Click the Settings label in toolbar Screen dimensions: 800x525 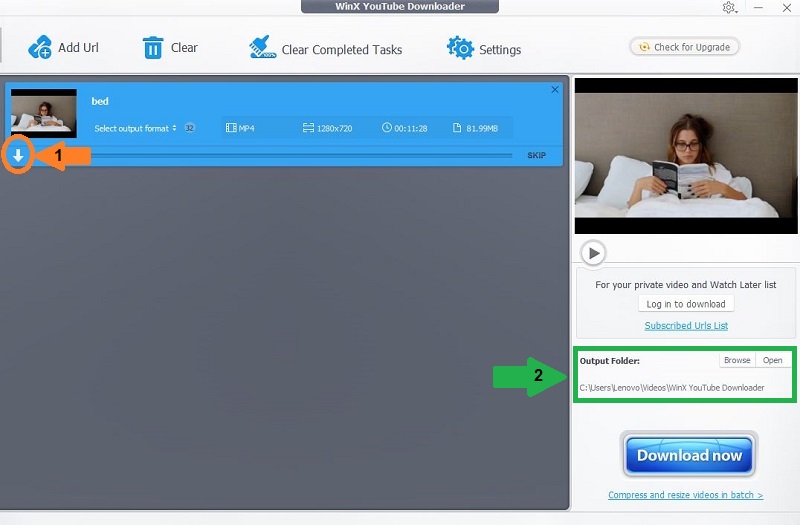[500, 49]
